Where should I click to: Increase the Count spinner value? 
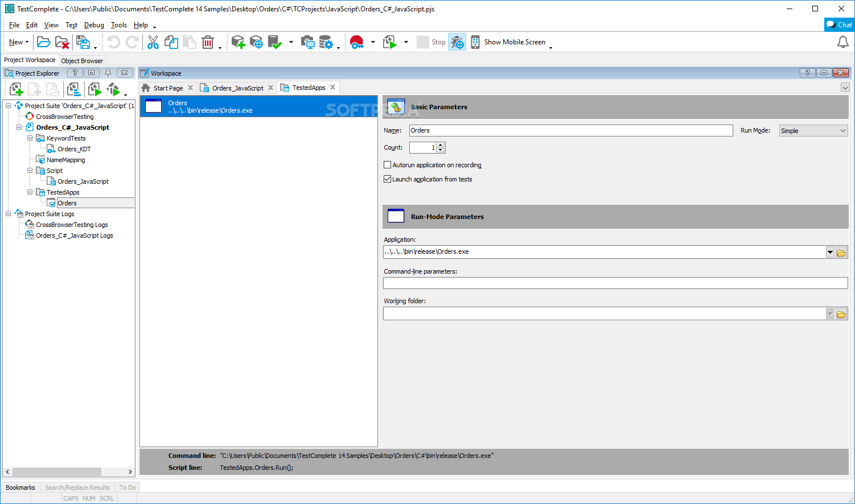click(441, 145)
